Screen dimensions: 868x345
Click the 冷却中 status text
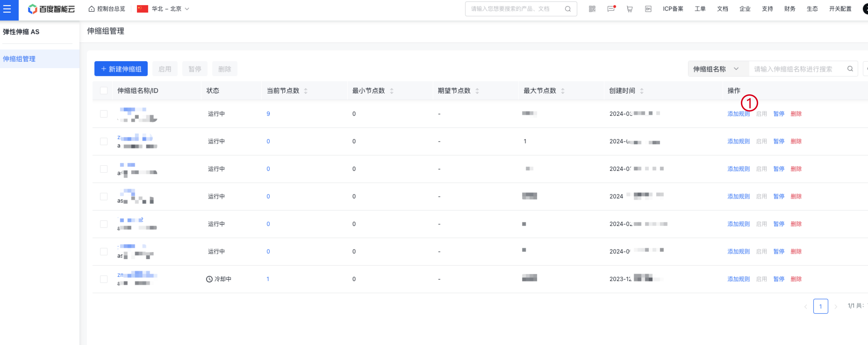click(x=223, y=279)
